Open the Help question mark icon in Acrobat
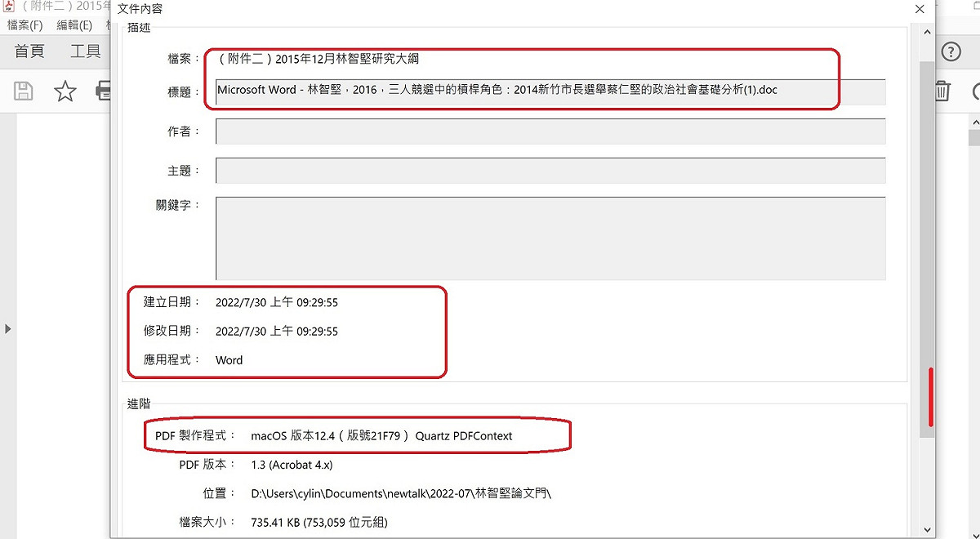 (x=951, y=52)
